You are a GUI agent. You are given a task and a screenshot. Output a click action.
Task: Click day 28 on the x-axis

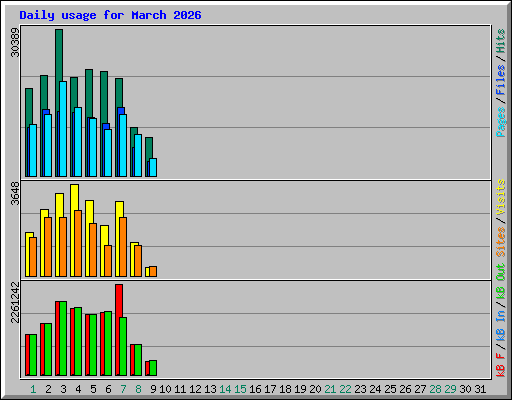pos(435,389)
